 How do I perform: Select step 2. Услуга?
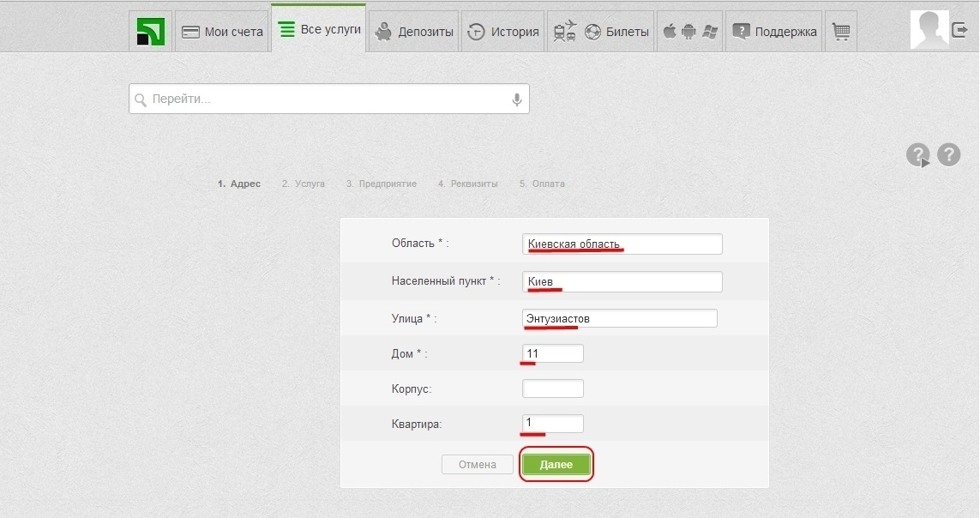click(x=304, y=184)
